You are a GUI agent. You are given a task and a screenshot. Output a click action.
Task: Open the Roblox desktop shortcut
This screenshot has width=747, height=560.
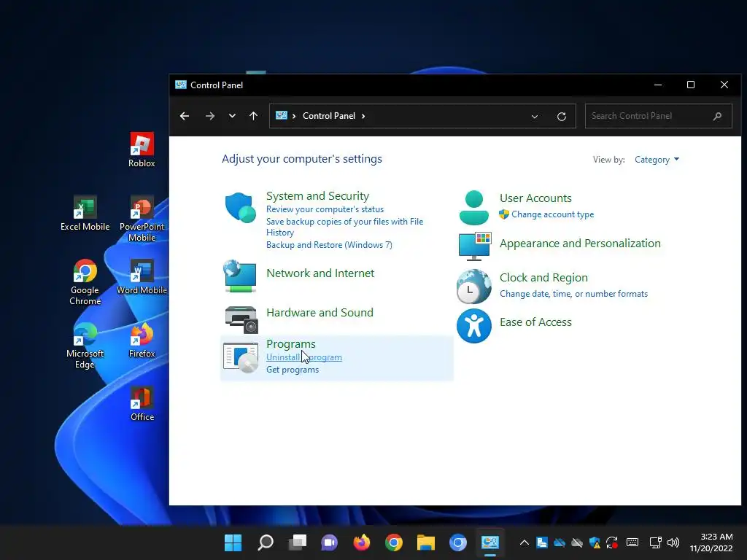point(142,149)
